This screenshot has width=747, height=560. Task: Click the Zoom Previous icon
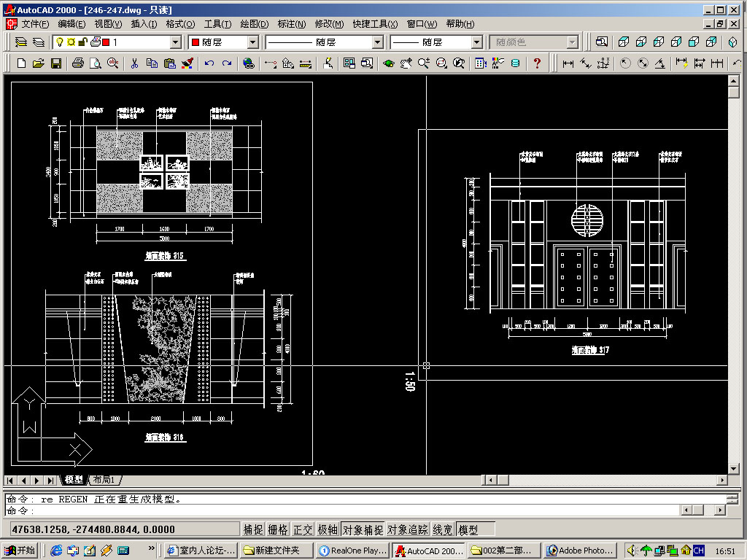point(459,63)
